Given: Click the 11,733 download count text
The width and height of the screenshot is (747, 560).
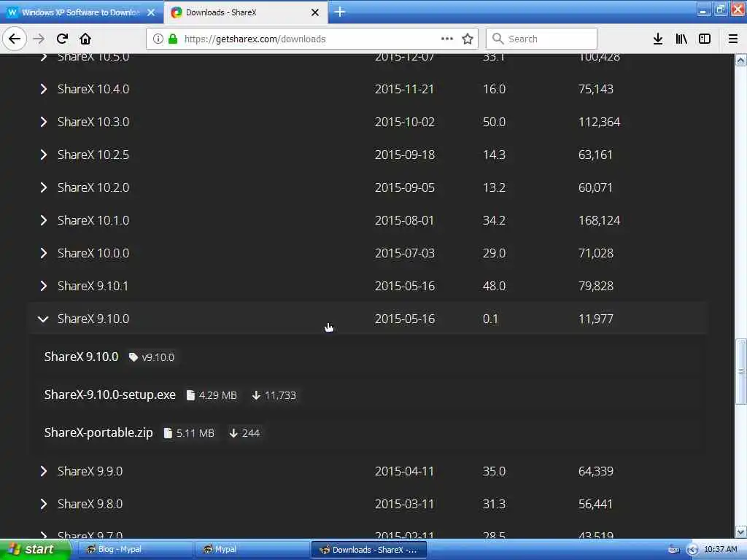Looking at the screenshot, I should 280,395.
